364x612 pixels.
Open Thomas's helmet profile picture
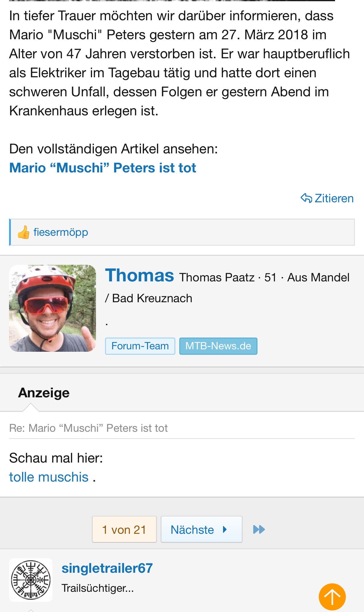pos(53,308)
